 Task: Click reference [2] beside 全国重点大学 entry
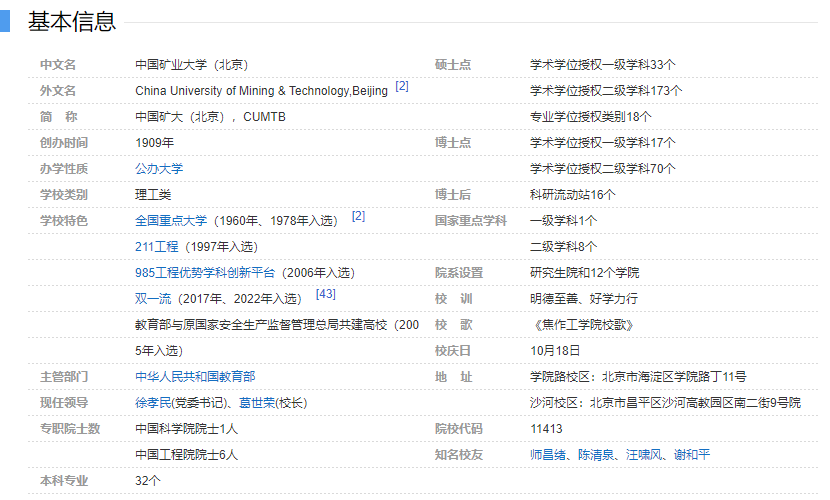point(358,216)
